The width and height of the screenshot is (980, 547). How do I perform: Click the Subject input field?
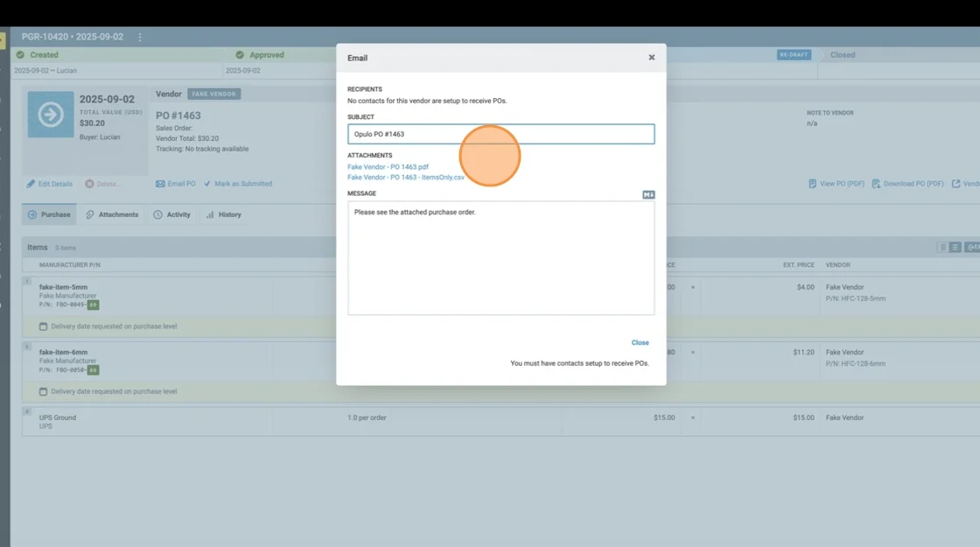(500, 134)
